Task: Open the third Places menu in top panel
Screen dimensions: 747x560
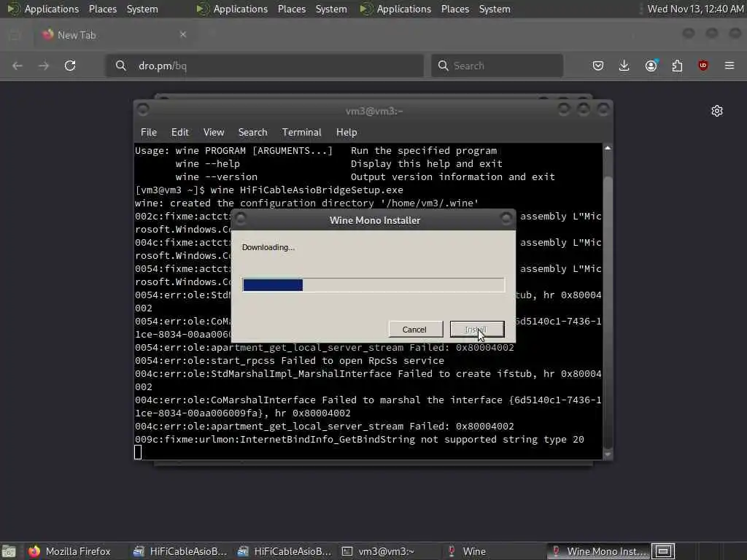Action: [455, 9]
